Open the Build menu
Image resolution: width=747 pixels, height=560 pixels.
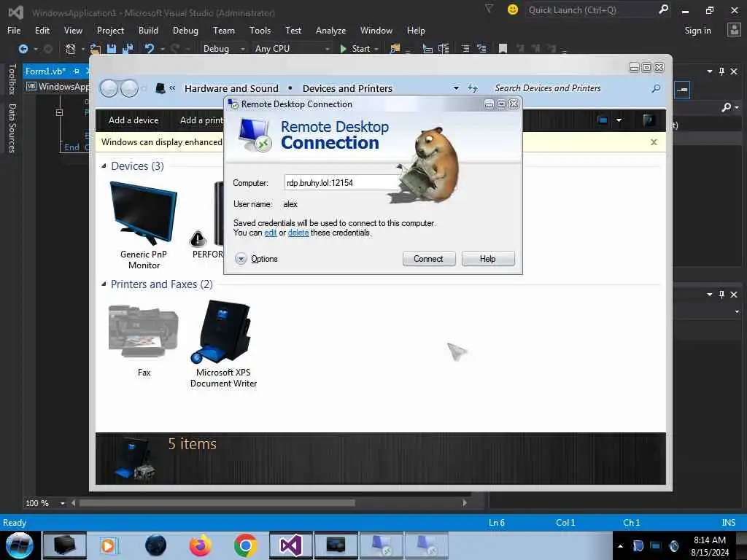tap(148, 31)
